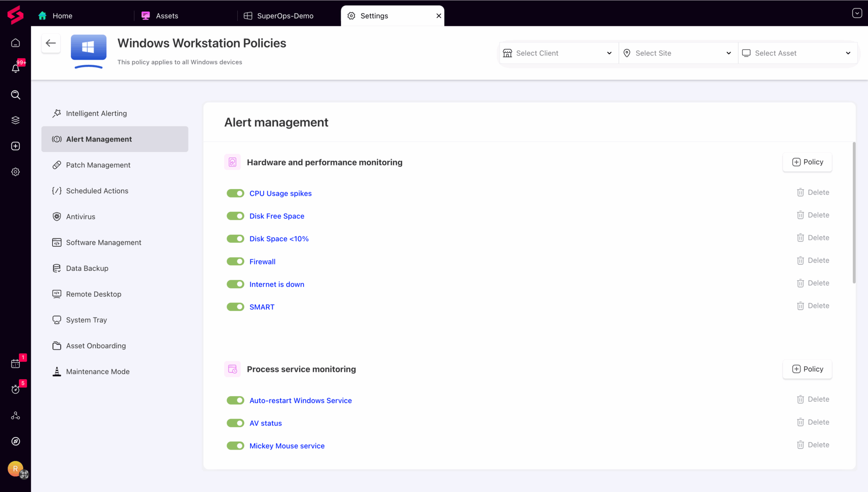This screenshot has width=868, height=492.
Task: Click trash icon for AV status
Action: (x=800, y=422)
